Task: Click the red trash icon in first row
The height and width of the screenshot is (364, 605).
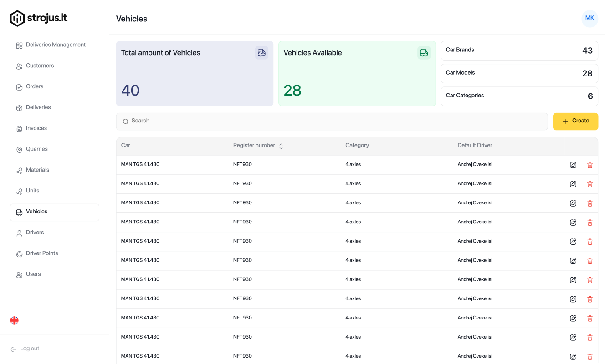Action: (x=590, y=165)
